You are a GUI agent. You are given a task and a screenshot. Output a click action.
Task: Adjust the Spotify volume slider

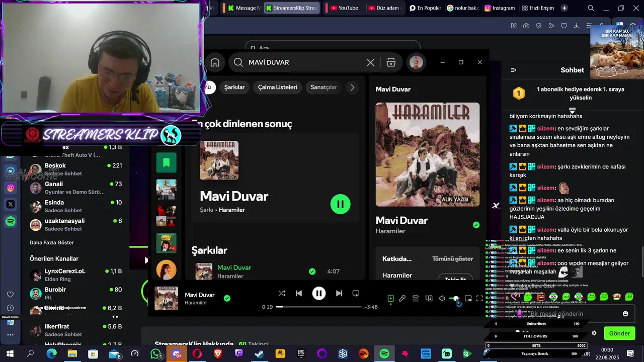click(455, 299)
